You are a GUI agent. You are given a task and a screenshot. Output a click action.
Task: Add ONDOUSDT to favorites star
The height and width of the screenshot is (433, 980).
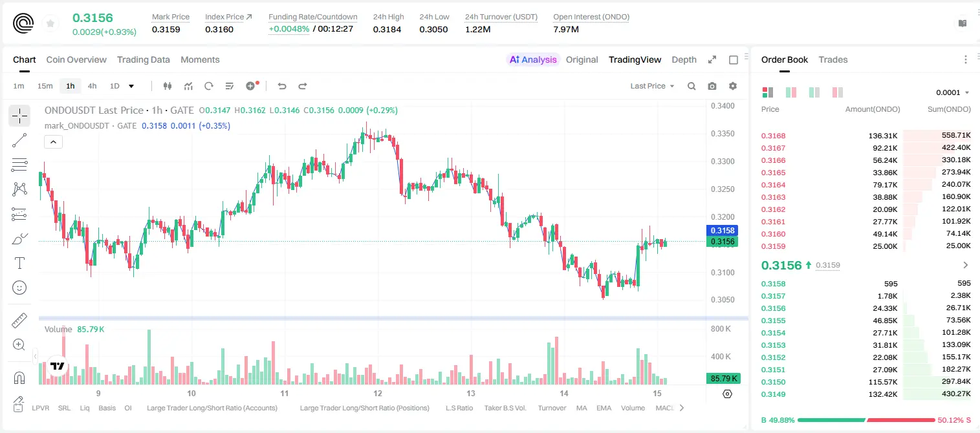pyautogui.click(x=50, y=23)
